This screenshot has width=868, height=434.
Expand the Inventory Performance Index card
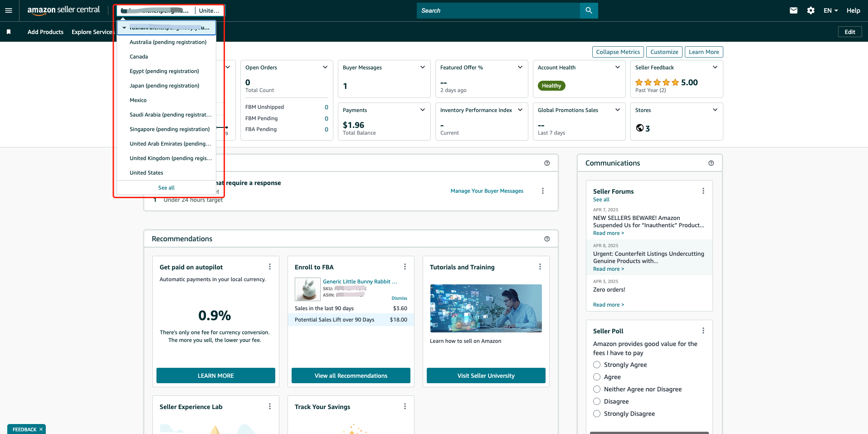pos(520,110)
